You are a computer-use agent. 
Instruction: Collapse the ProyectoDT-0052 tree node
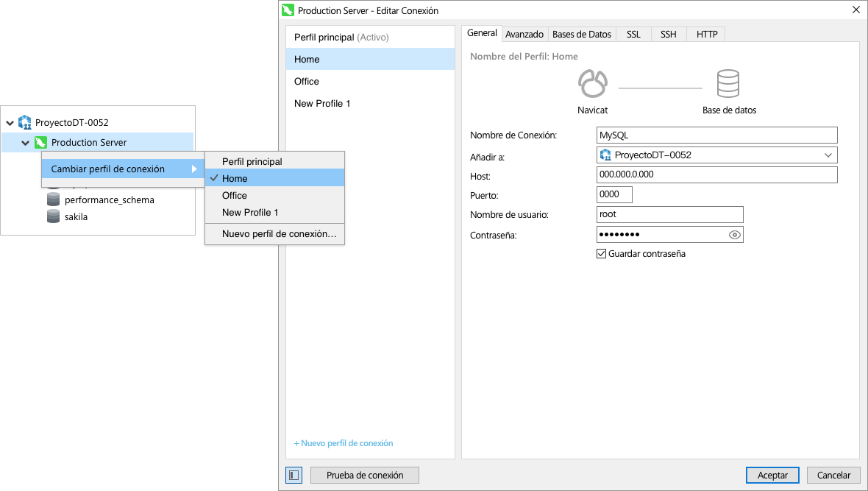(x=10, y=123)
